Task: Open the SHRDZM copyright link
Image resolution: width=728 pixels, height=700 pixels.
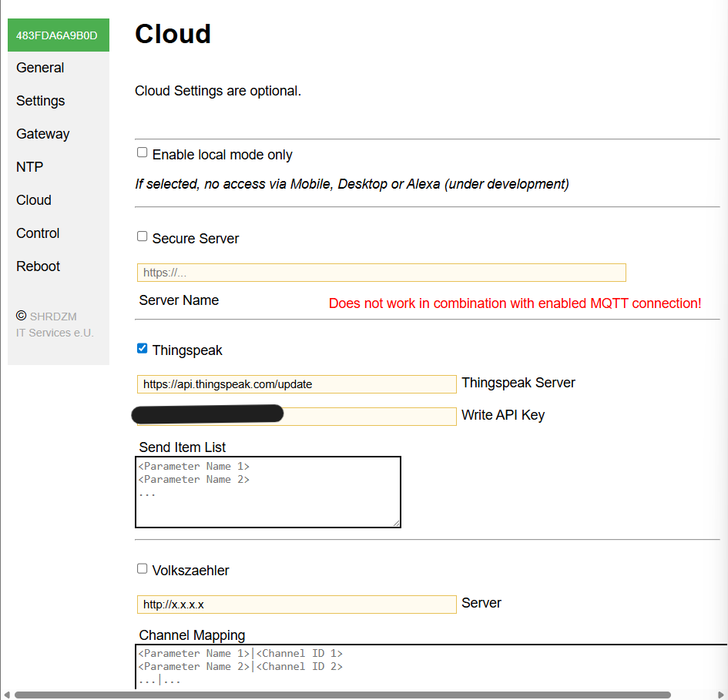Action: [x=53, y=317]
